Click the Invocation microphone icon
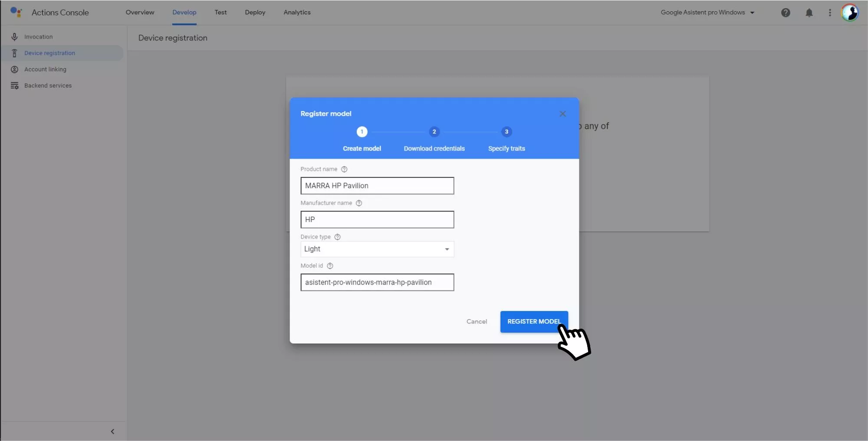Viewport: 868px width, 441px height. [14, 37]
